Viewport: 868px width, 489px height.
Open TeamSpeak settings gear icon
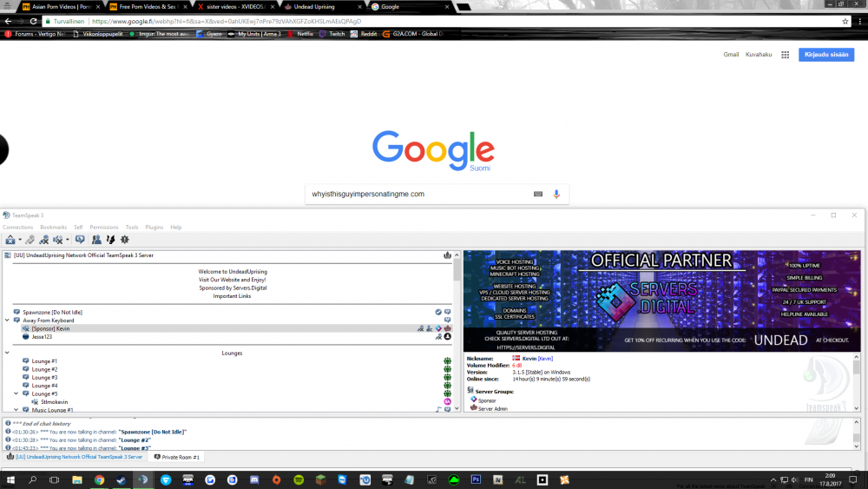(x=125, y=240)
